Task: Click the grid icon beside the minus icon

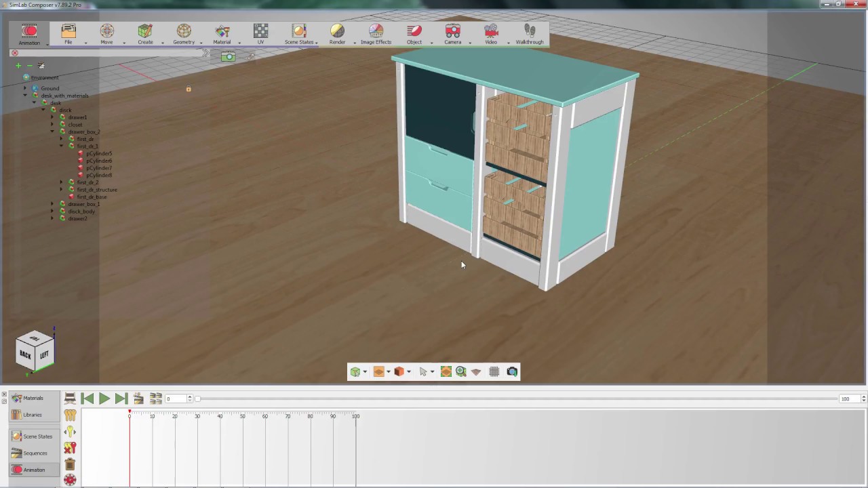Action: point(41,66)
